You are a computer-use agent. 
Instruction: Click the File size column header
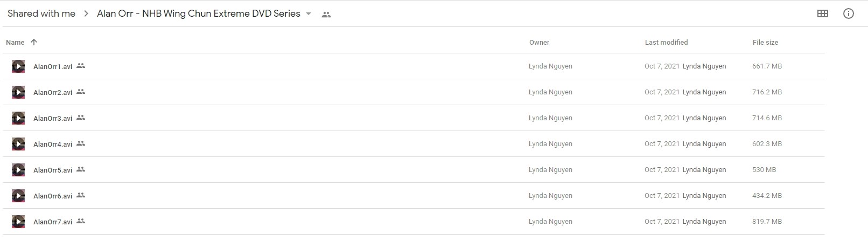click(765, 42)
